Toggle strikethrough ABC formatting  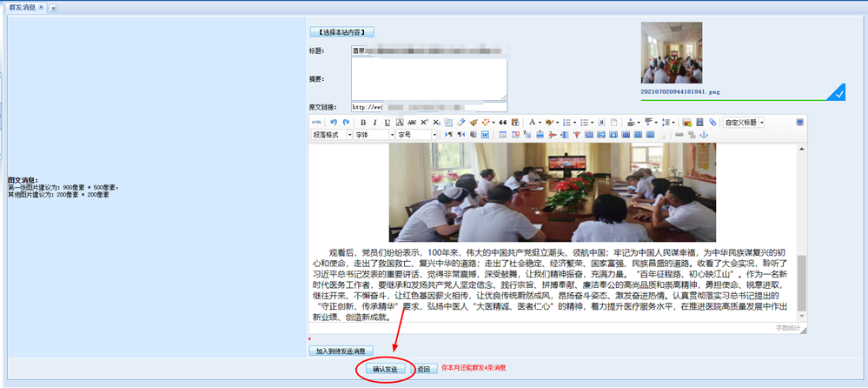click(412, 123)
